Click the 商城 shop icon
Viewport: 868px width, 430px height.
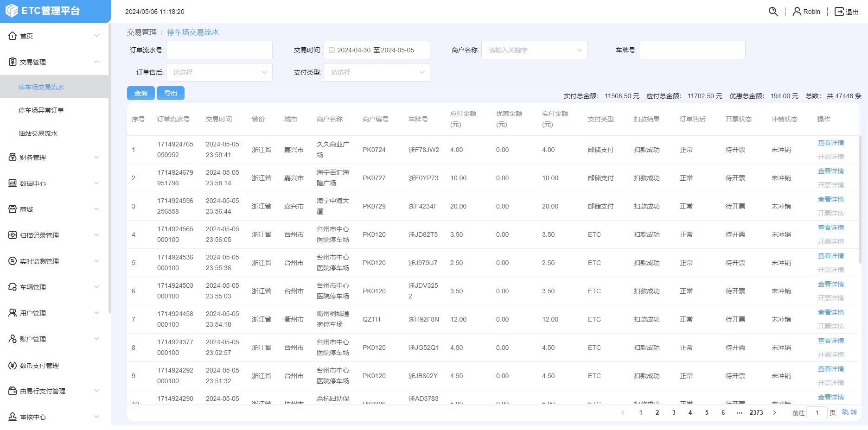pos(13,209)
